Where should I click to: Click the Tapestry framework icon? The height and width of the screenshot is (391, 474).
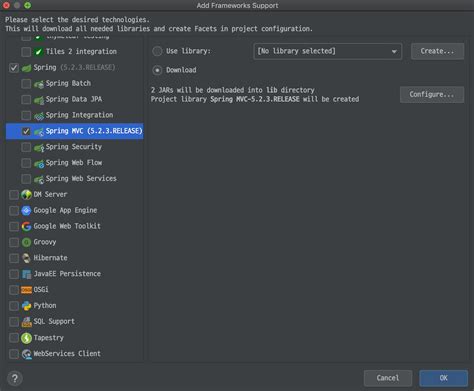[x=26, y=338]
